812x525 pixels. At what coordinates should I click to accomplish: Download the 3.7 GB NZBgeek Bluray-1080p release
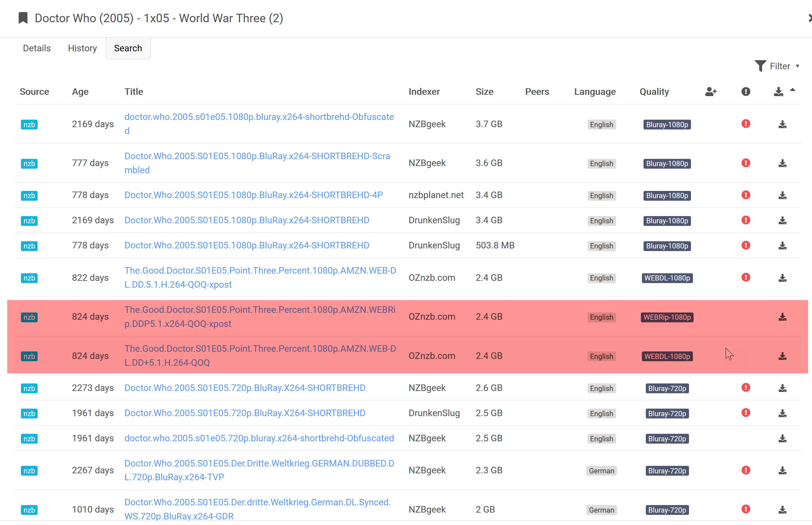pos(782,125)
